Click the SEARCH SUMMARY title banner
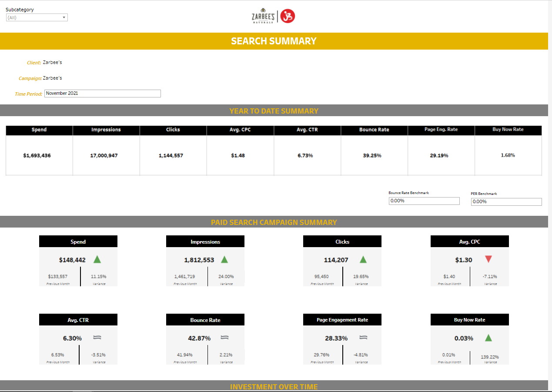 (274, 41)
